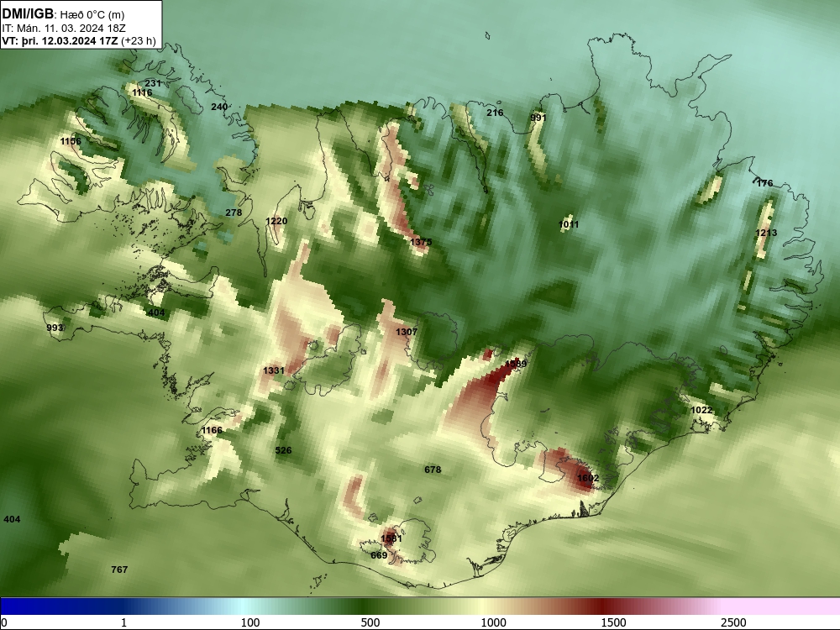Click the map value 1331
This screenshot has width=840, height=630.
(x=274, y=370)
